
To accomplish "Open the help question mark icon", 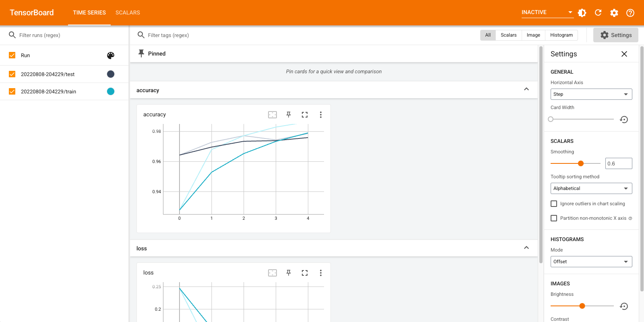I will pyautogui.click(x=630, y=13).
